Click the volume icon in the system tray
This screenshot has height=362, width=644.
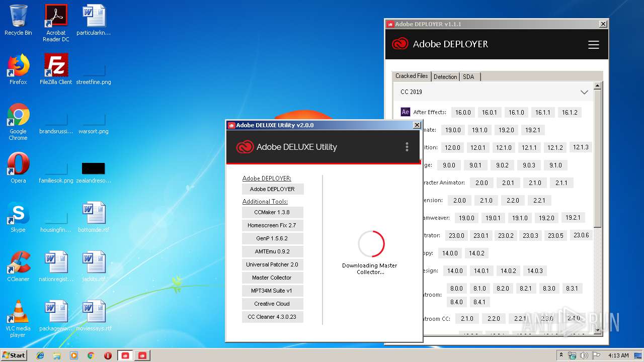tap(584, 355)
